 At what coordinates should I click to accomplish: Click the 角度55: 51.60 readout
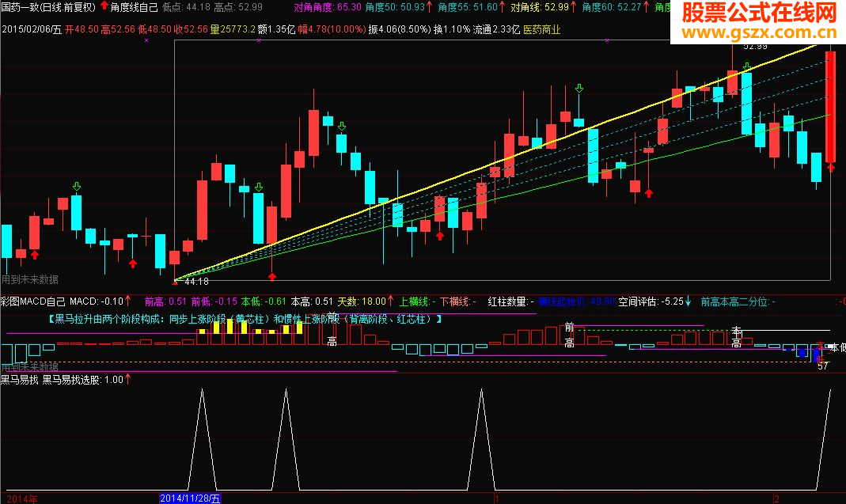pos(467,7)
